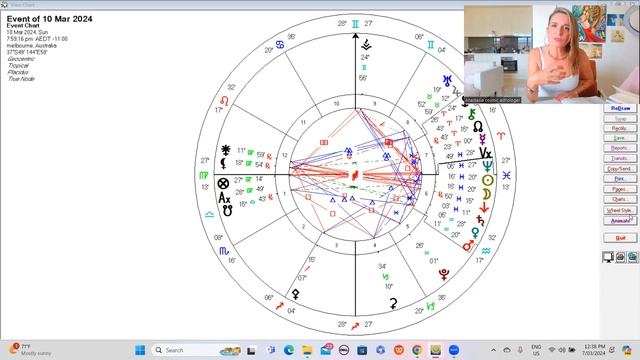Select the Ax anti-vertex label

pos(224,198)
